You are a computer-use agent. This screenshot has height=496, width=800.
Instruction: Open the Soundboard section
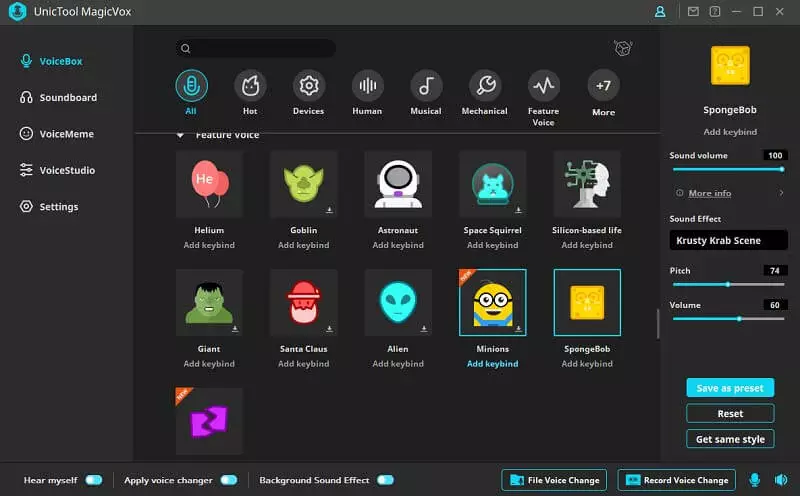point(58,97)
